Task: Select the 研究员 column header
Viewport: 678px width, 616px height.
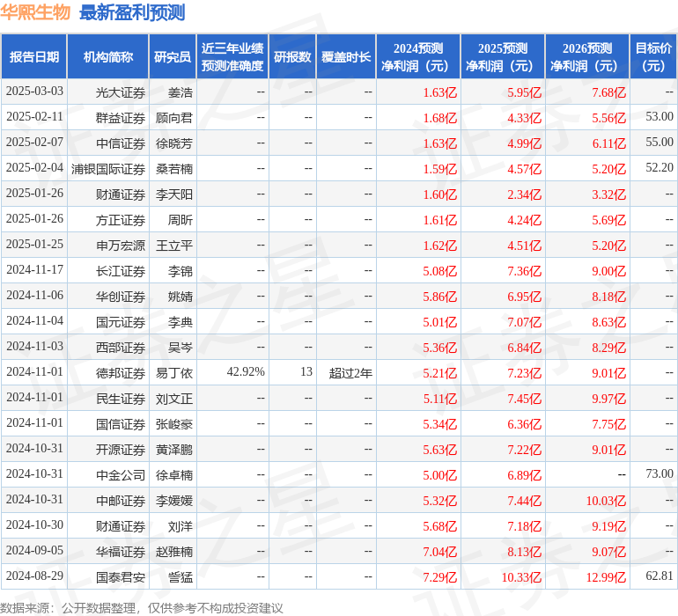Action: point(173,56)
